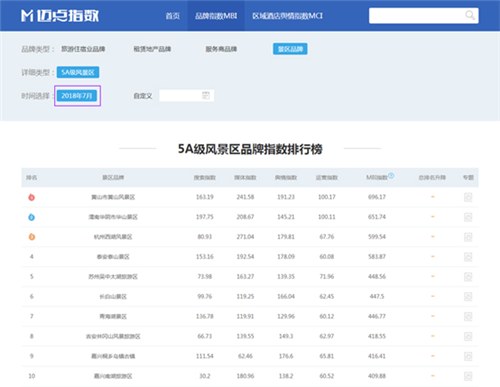Open the 泰安泰山景区 brand link
Image resolution: width=500 pixels, height=387 pixels.
pyautogui.click(x=113, y=257)
